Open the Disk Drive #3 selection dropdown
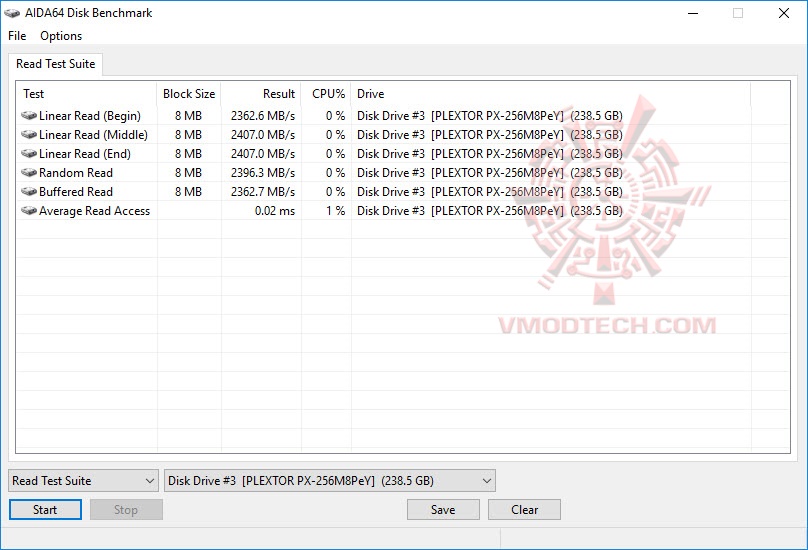 pos(330,481)
